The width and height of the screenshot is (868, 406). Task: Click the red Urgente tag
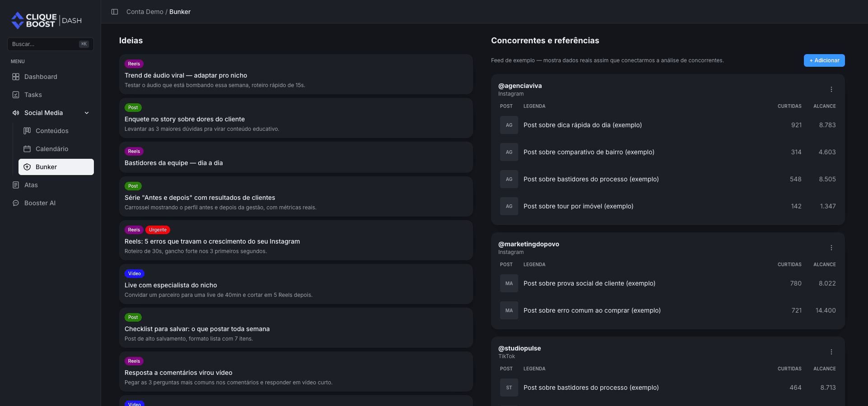tap(158, 230)
